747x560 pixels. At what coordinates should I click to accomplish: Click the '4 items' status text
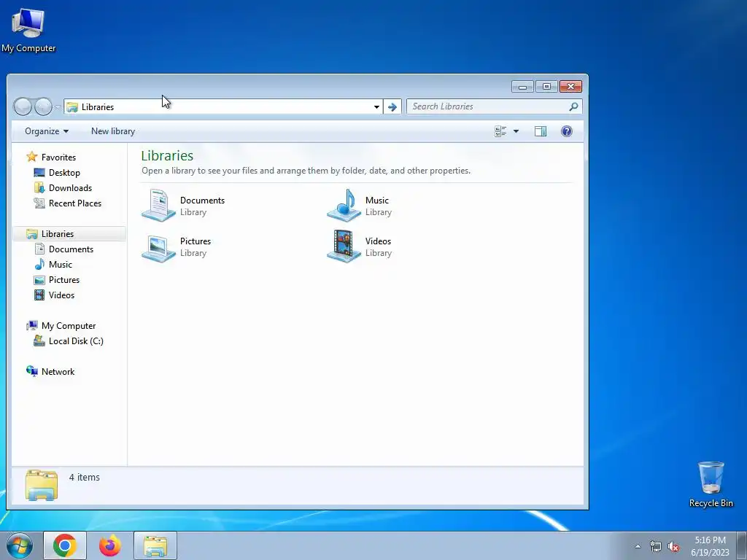coord(85,477)
